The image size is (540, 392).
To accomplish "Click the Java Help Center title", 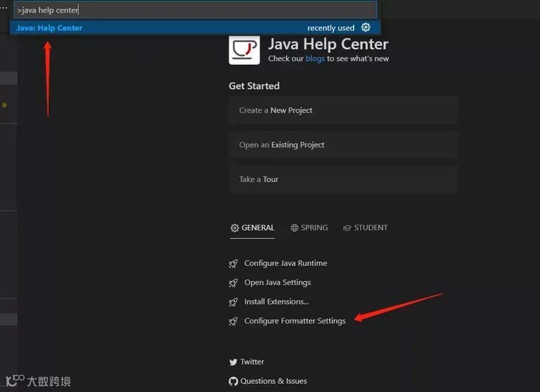I will [x=328, y=44].
